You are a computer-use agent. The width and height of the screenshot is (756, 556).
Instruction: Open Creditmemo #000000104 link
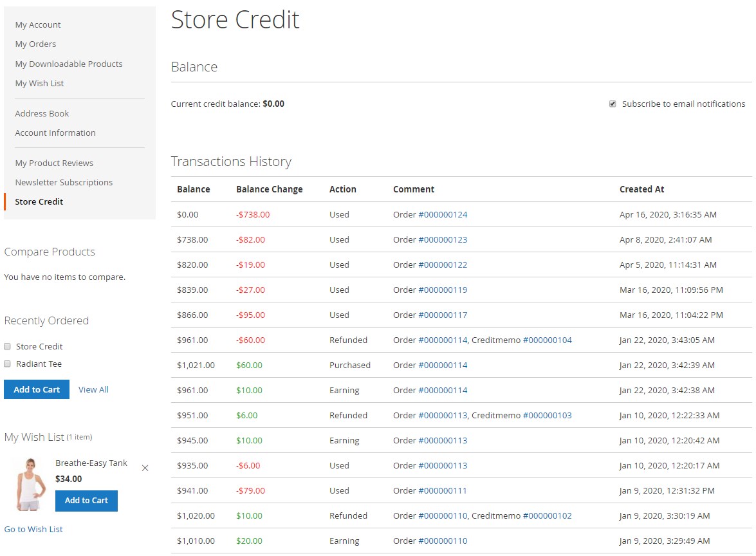point(547,340)
